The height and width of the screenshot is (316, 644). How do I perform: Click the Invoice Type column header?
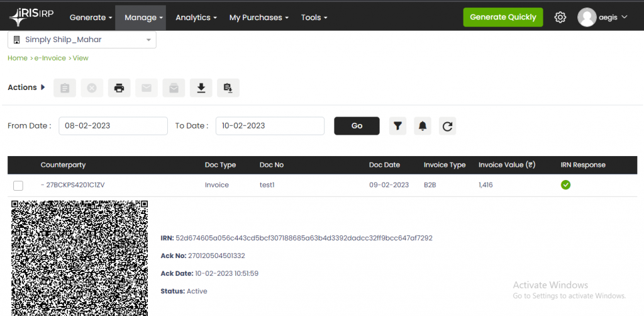(x=445, y=165)
